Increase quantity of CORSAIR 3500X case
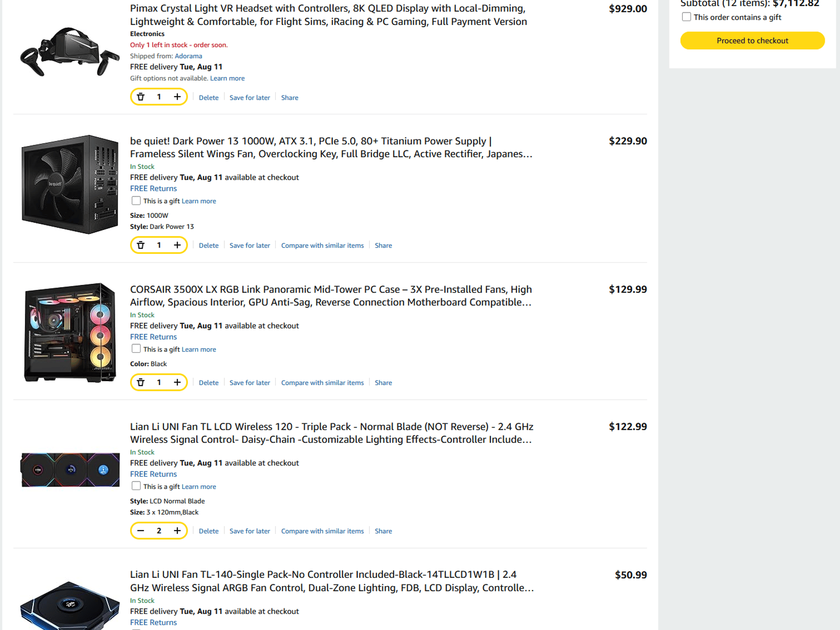This screenshot has height=630, width=840. [177, 382]
